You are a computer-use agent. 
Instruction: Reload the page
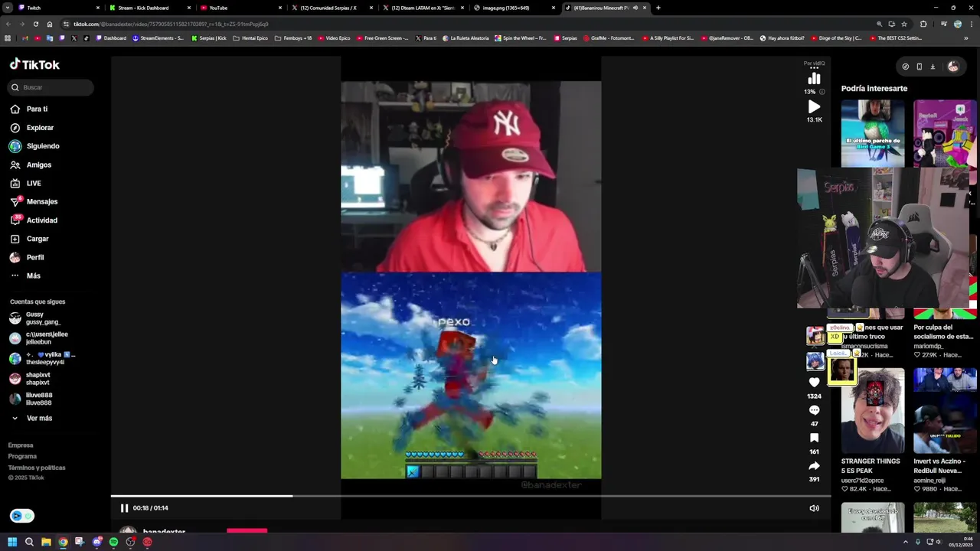point(35,24)
